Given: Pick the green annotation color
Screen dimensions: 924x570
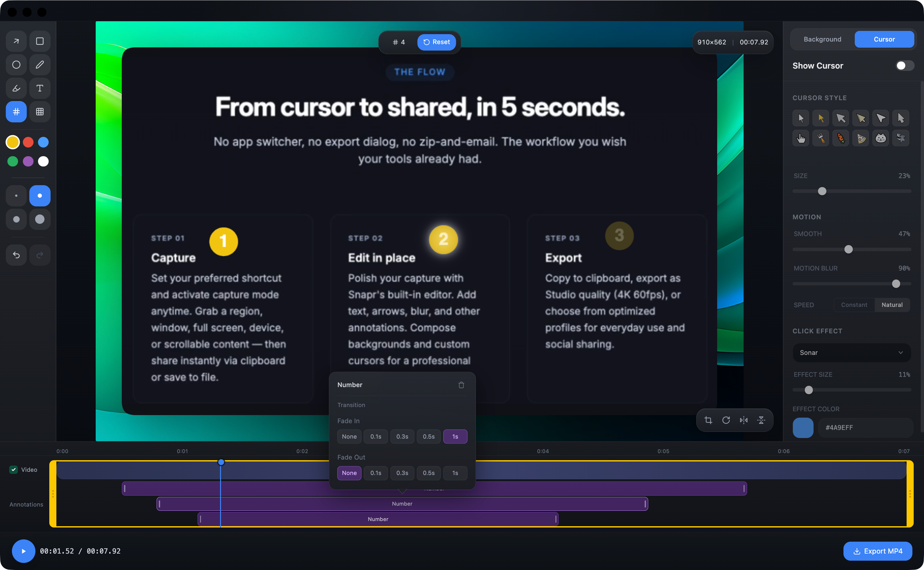Looking at the screenshot, I should [13, 161].
